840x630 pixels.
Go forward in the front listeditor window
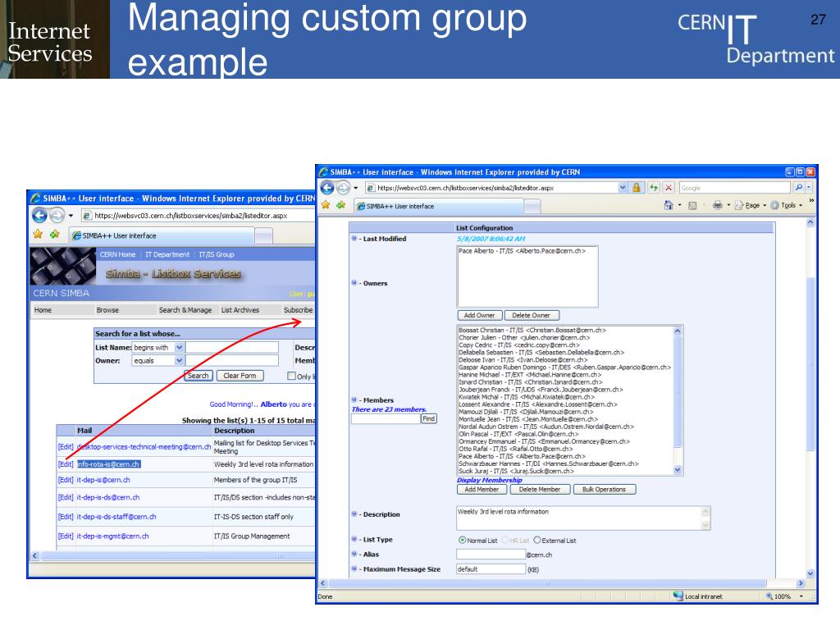click(343, 188)
